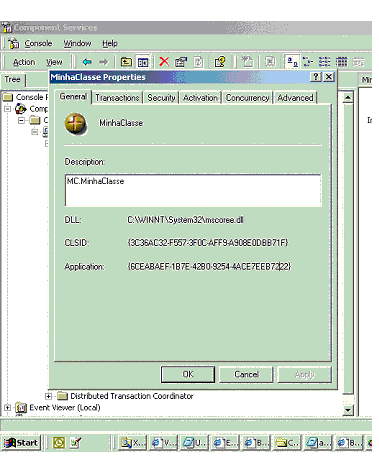This screenshot has width=379, height=457.
Task: Switch to the Advanced tab
Action: point(295,98)
